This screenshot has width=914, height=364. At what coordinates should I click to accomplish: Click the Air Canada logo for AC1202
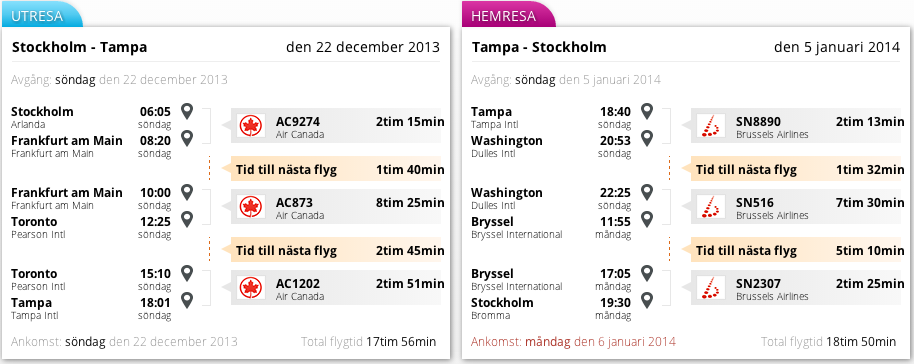(251, 288)
